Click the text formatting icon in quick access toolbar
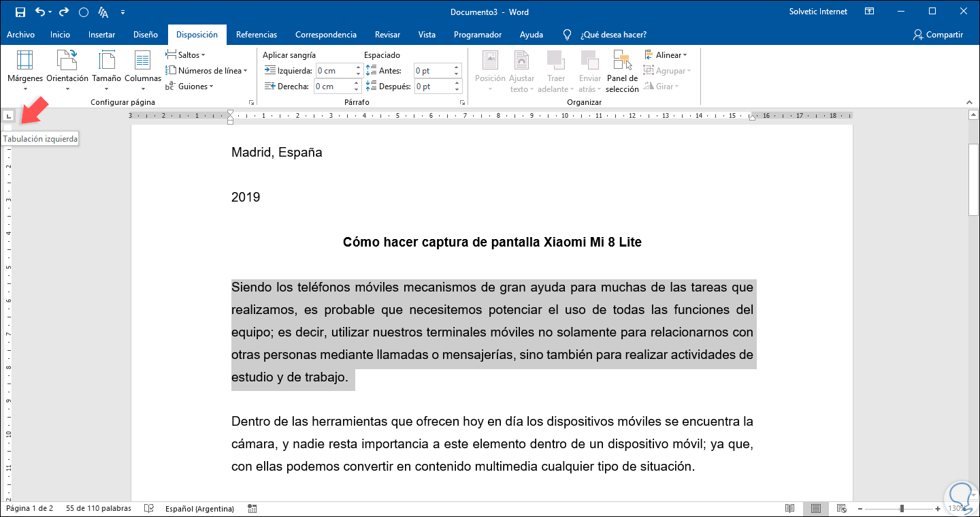The height and width of the screenshot is (517, 980). pyautogui.click(x=103, y=12)
